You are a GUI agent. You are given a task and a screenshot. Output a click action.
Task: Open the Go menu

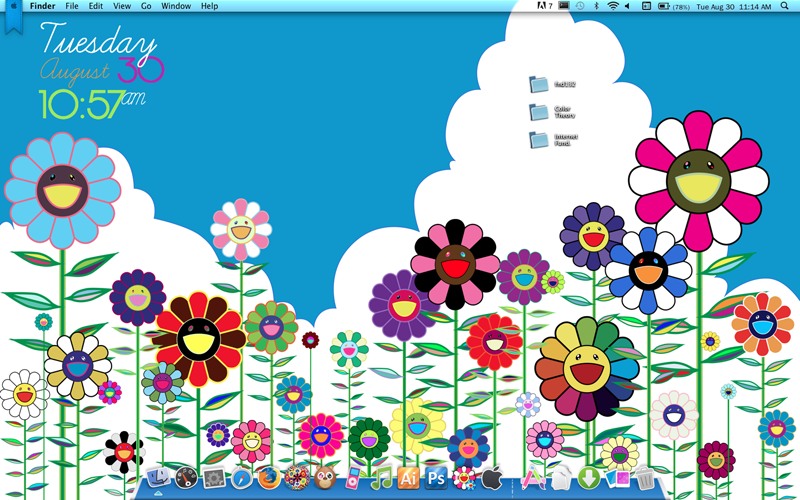click(146, 6)
